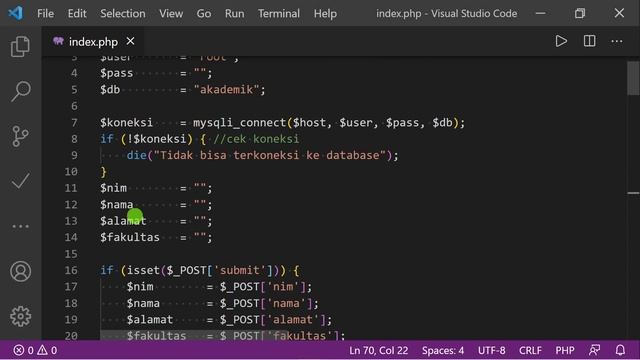Click $koneksi variable on line 7

[127, 122]
